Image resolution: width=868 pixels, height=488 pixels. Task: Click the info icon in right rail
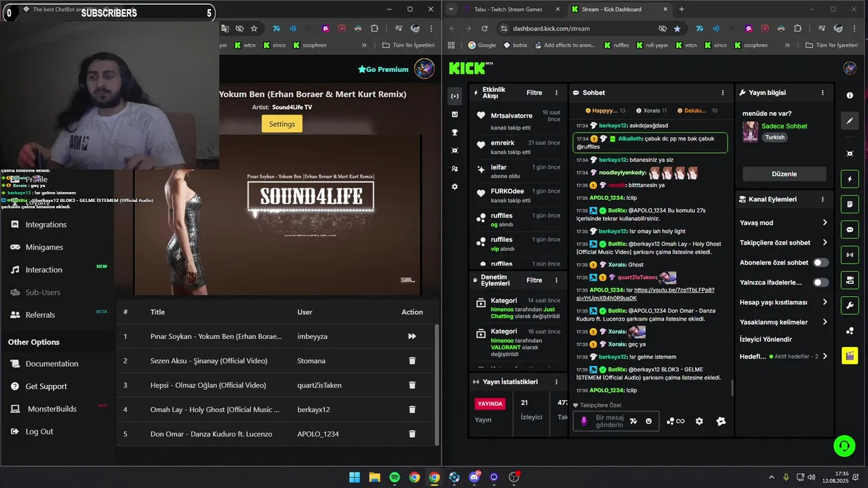point(850,96)
